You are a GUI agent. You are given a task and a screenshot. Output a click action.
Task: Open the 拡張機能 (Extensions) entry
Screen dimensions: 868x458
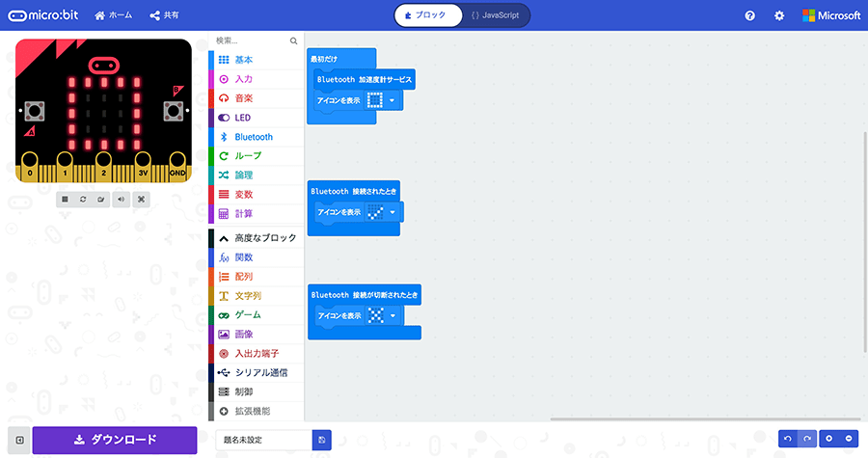click(x=257, y=411)
